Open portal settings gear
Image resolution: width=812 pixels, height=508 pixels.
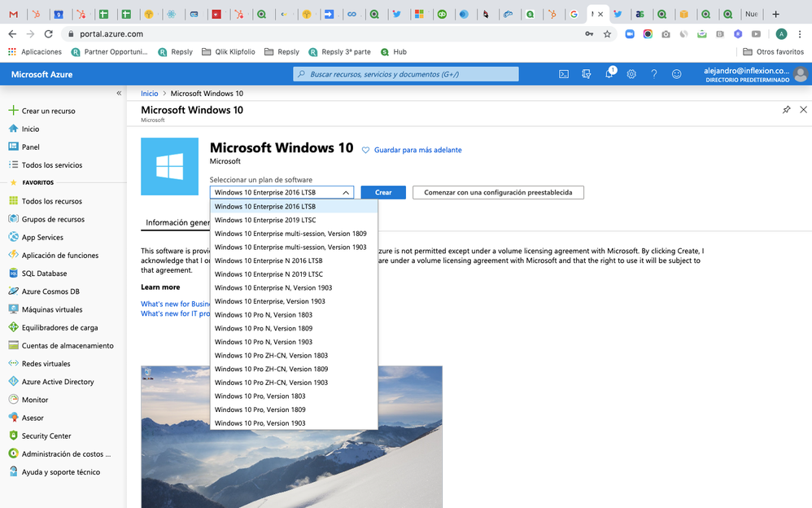point(631,74)
